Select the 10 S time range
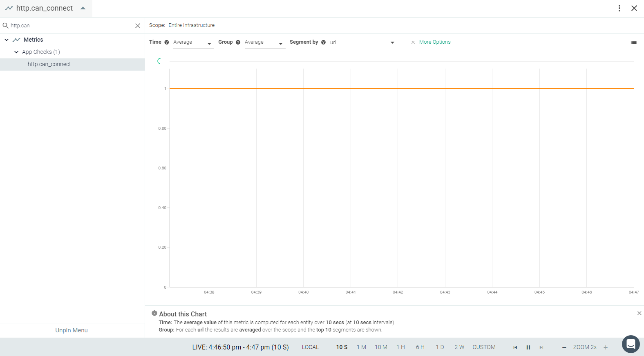This screenshot has width=644, height=356. click(342, 347)
